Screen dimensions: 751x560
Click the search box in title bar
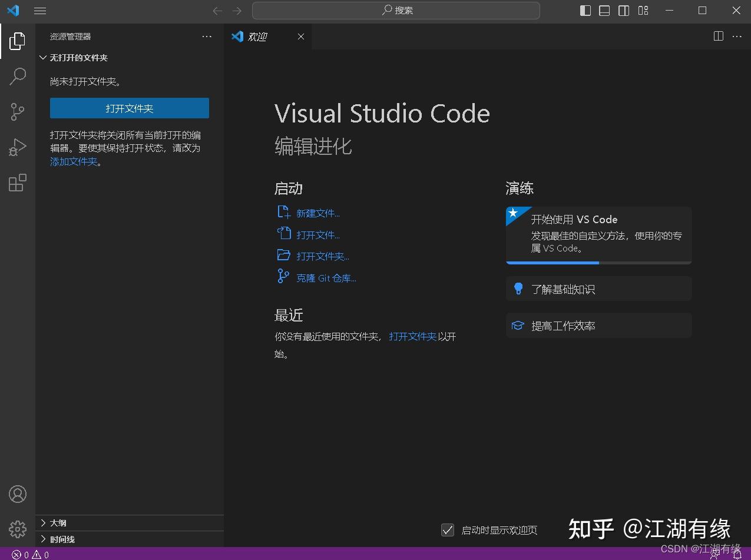396,10
